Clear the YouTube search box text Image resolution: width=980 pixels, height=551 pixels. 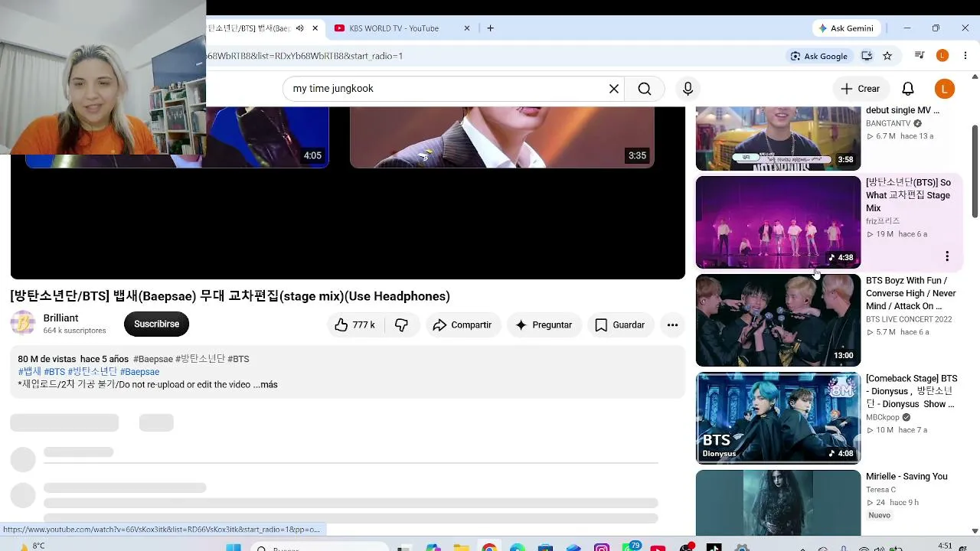[x=613, y=89]
